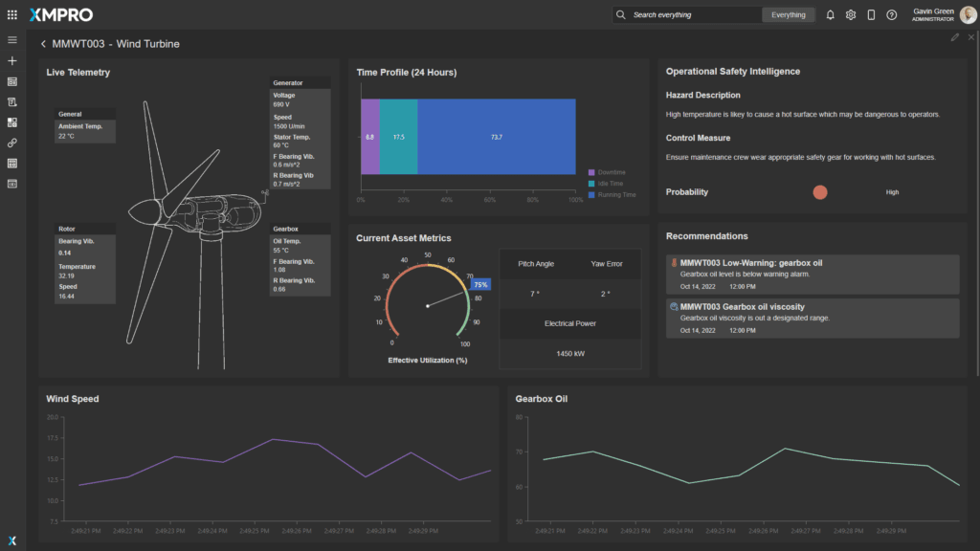The height and width of the screenshot is (551, 980).
Task: Click the Search everything input field
Action: [x=694, y=15]
